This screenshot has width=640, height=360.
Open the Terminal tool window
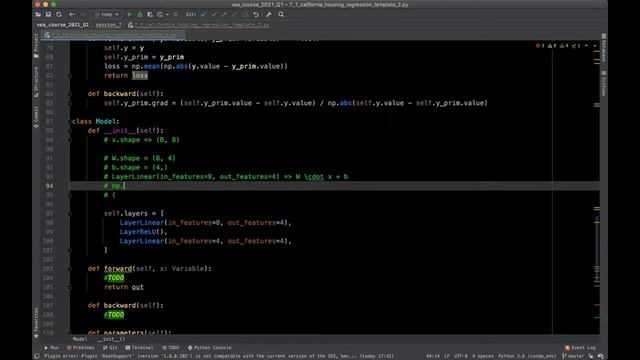139,348
